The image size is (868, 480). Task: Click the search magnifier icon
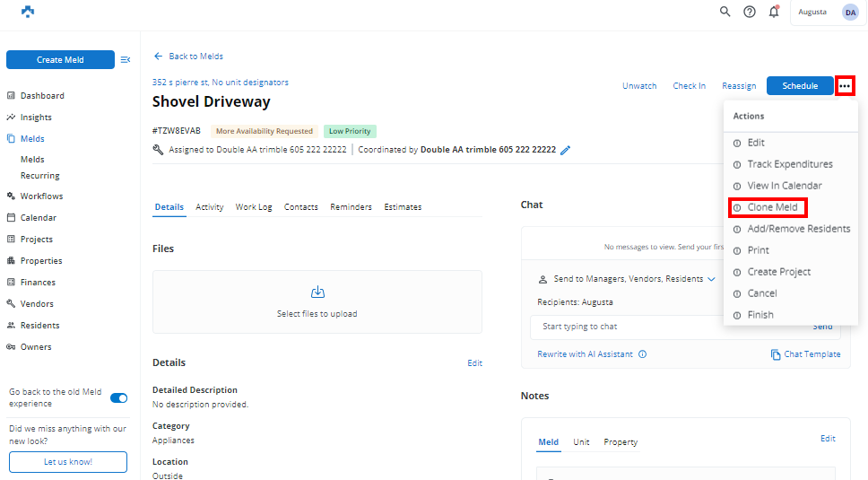(725, 12)
